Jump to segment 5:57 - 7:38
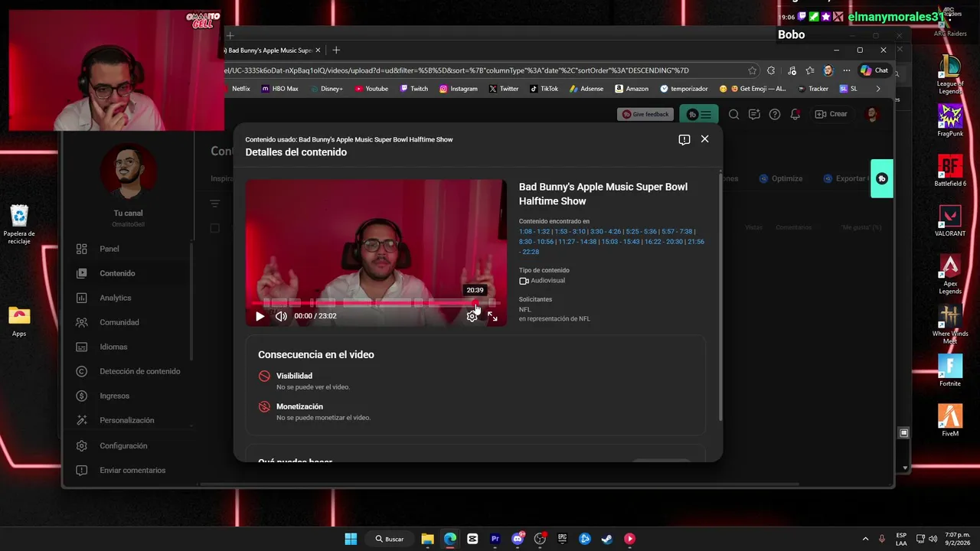 coord(677,231)
